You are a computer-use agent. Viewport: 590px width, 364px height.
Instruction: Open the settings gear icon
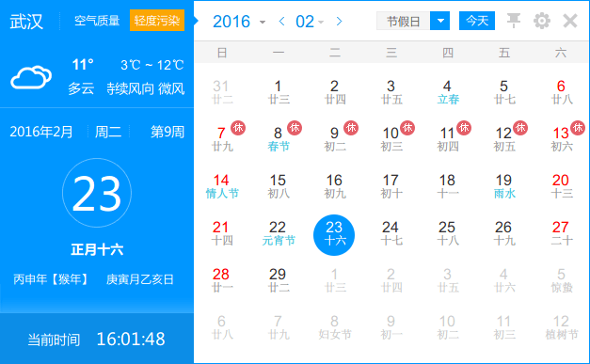tap(542, 21)
